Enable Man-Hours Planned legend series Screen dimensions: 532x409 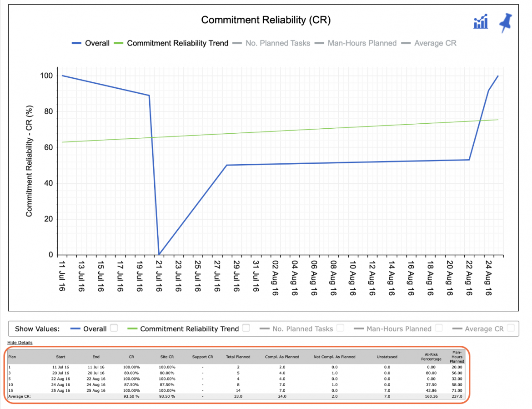(x=356, y=43)
